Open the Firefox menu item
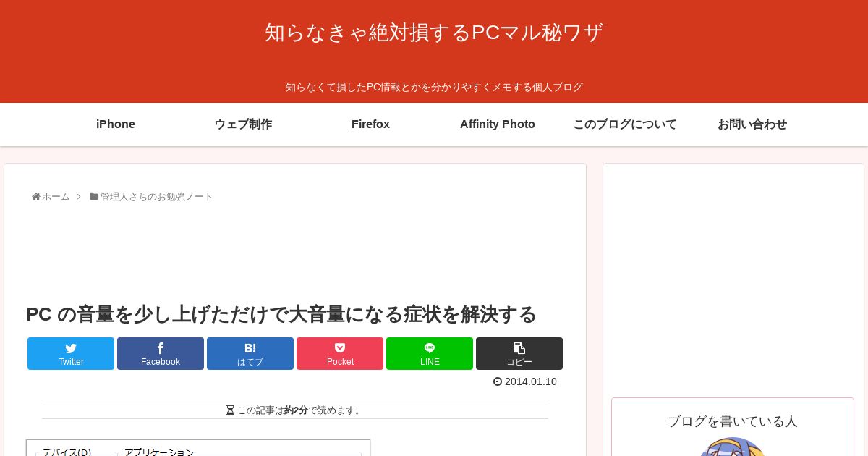This screenshot has width=868, height=456. click(370, 124)
